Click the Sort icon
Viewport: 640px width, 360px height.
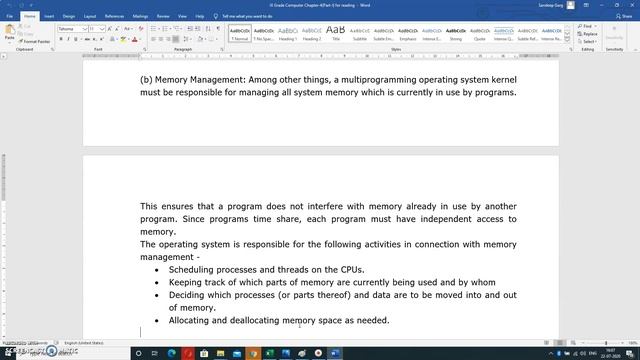click(208, 29)
